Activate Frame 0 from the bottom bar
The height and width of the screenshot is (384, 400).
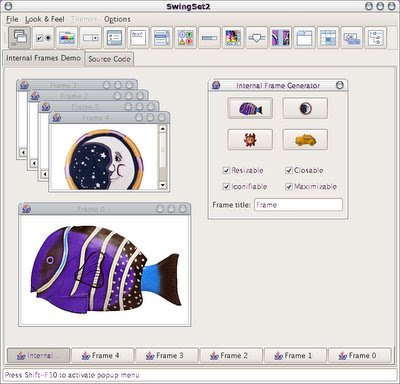point(360,356)
